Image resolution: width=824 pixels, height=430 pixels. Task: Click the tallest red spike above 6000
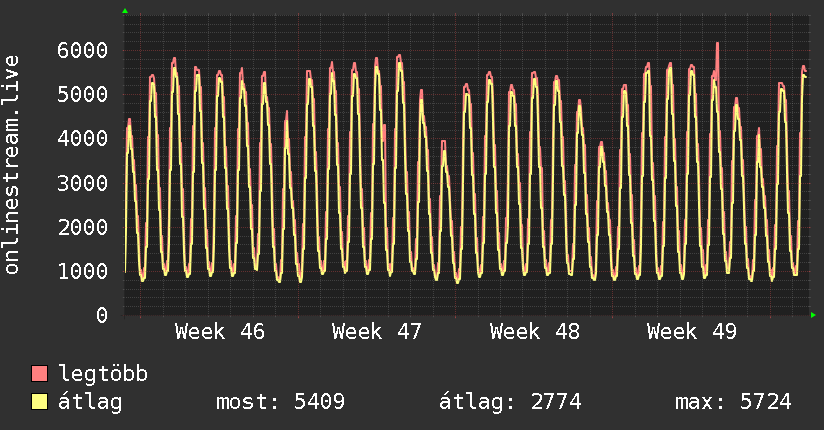pos(717,45)
